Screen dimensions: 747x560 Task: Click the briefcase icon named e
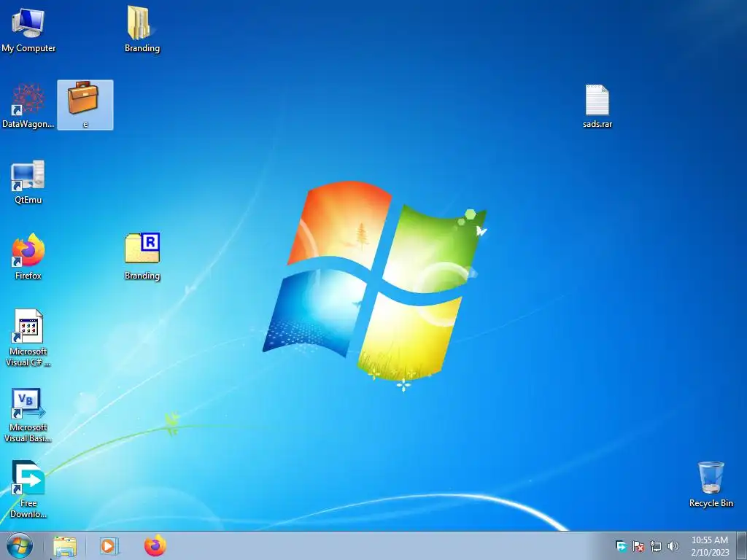[x=85, y=105]
